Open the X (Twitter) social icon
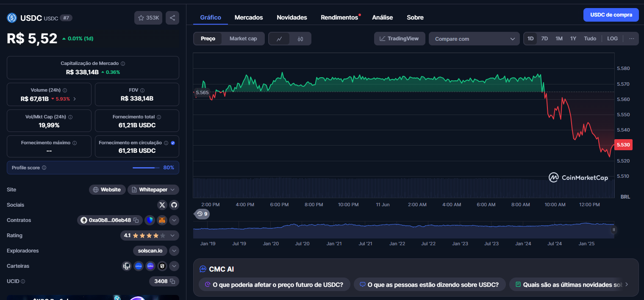The image size is (644, 300). (x=162, y=205)
